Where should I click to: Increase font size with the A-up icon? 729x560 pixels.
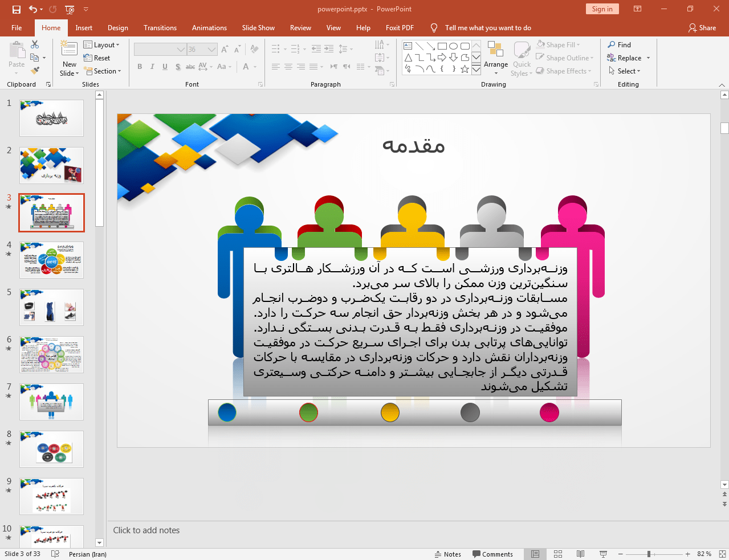225,50
